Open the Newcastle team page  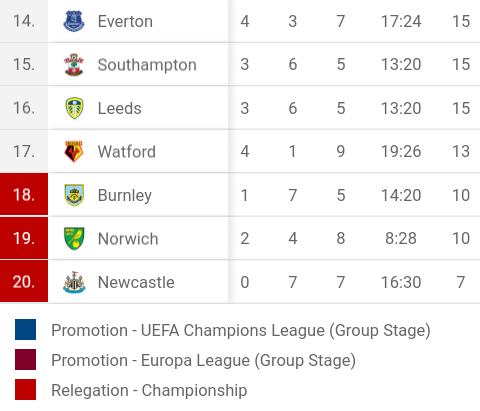tap(136, 282)
